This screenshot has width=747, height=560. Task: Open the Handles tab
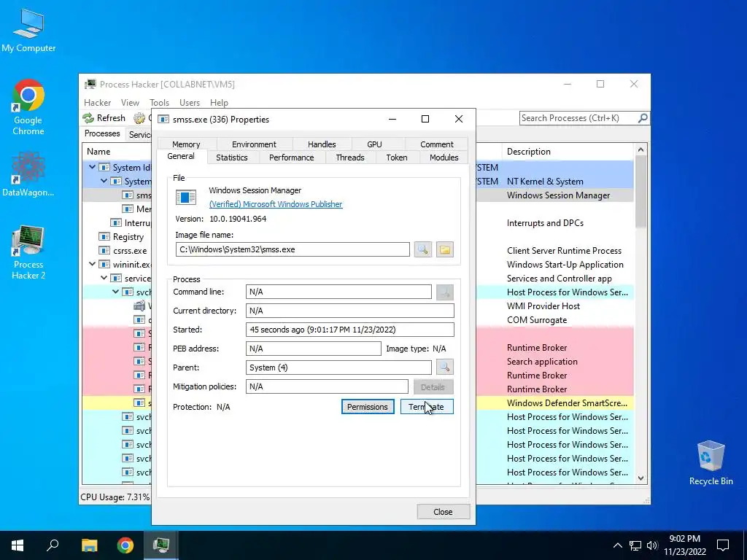point(322,144)
